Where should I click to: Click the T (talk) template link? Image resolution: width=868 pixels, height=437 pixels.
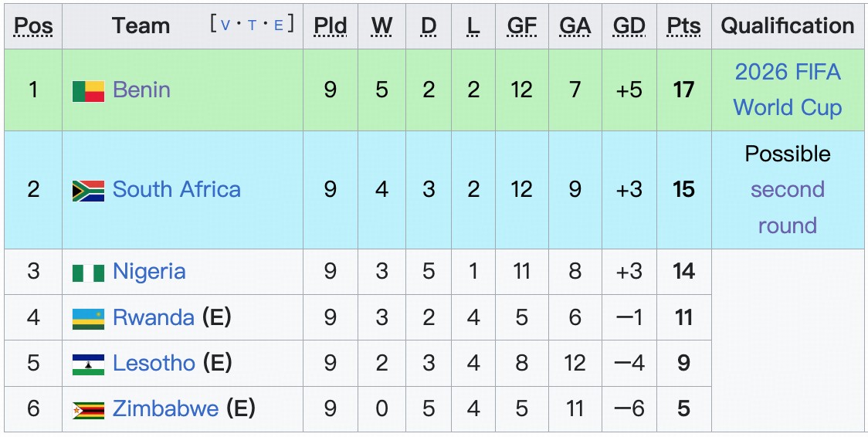click(252, 25)
